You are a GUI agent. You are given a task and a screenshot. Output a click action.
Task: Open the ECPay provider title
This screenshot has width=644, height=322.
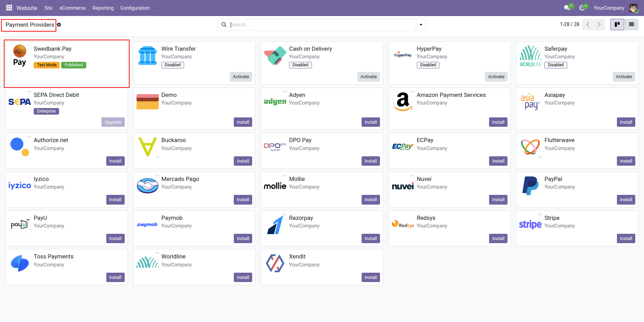tap(425, 140)
